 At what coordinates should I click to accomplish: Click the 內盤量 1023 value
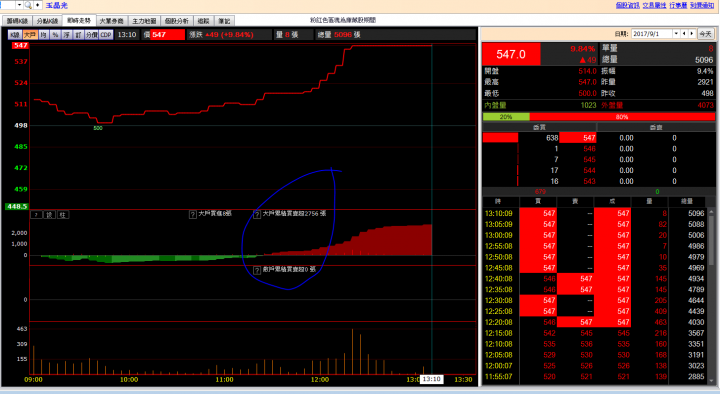588,105
